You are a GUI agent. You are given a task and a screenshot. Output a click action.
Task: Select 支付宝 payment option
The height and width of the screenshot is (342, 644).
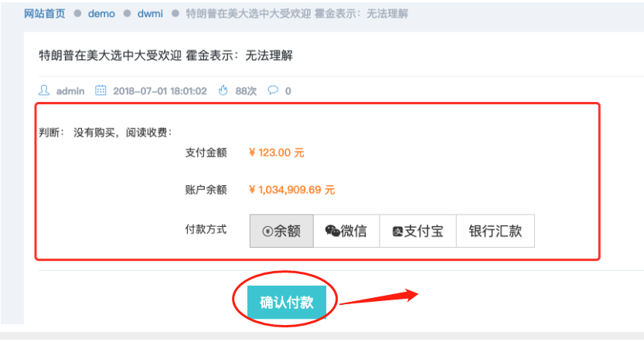coord(417,231)
